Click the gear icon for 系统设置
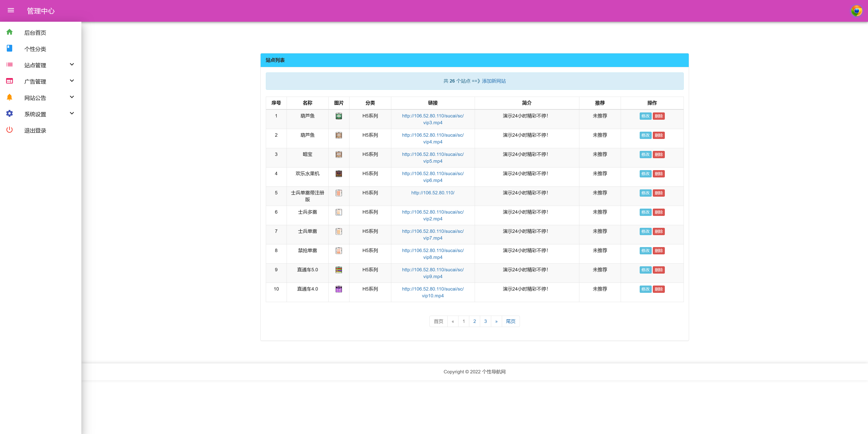 [x=9, y=114]
